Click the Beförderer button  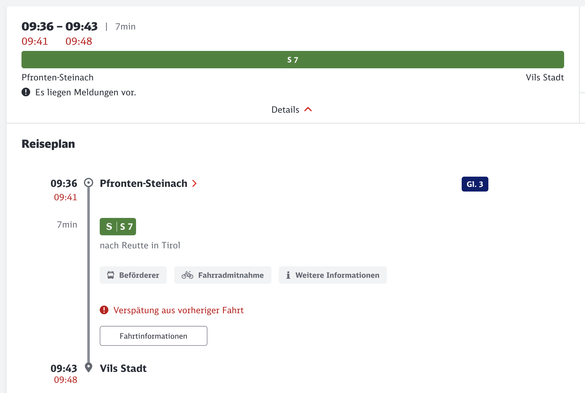133,275
